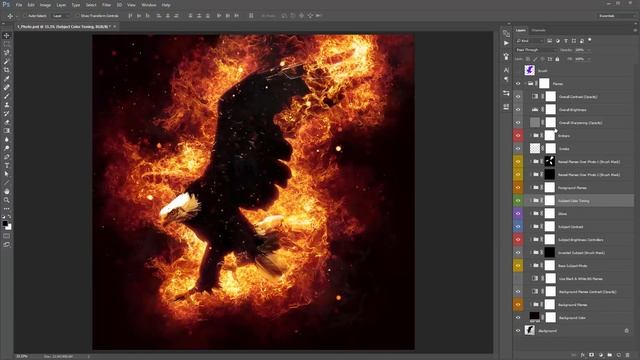
Task: Click the layer Opacity value field
Action: click(580, 50)
